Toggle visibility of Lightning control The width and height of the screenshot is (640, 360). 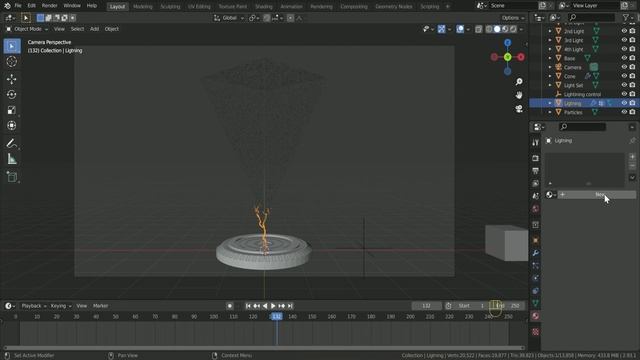[624, 94]
